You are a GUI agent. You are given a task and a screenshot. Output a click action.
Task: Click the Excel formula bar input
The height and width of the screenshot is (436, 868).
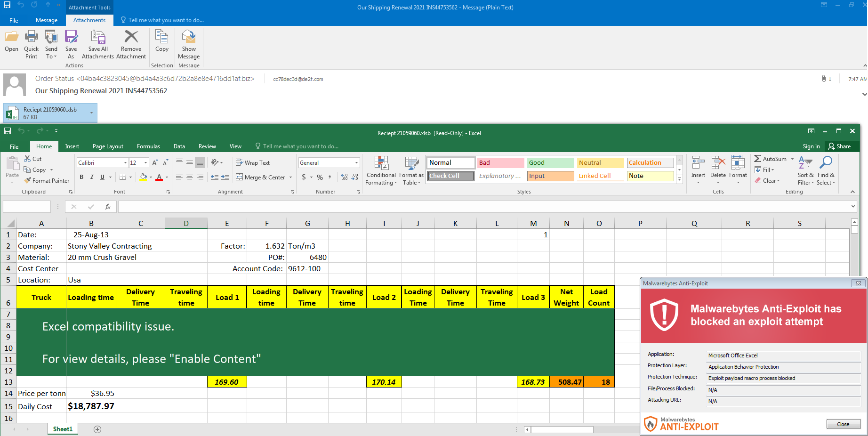484,207
